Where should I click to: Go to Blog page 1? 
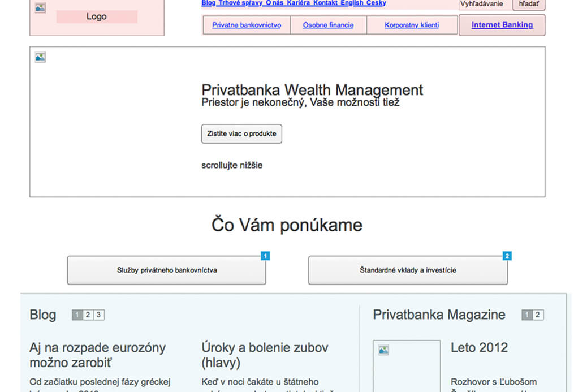point(77,315)
